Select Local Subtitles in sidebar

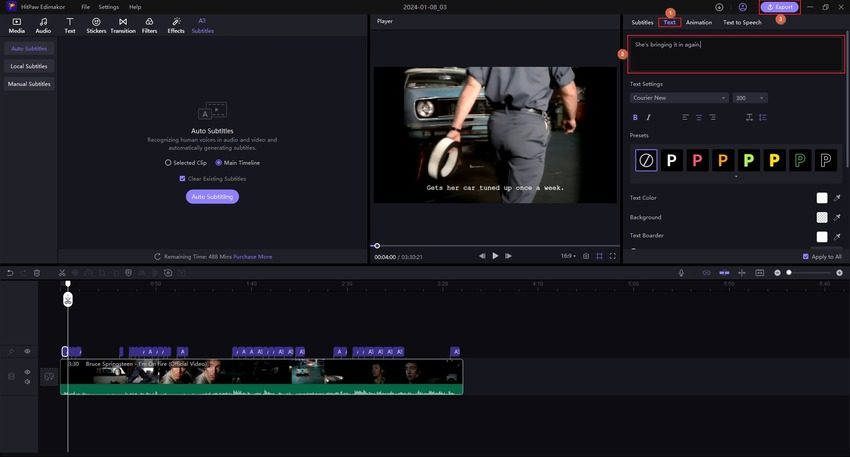pos(29,66)
